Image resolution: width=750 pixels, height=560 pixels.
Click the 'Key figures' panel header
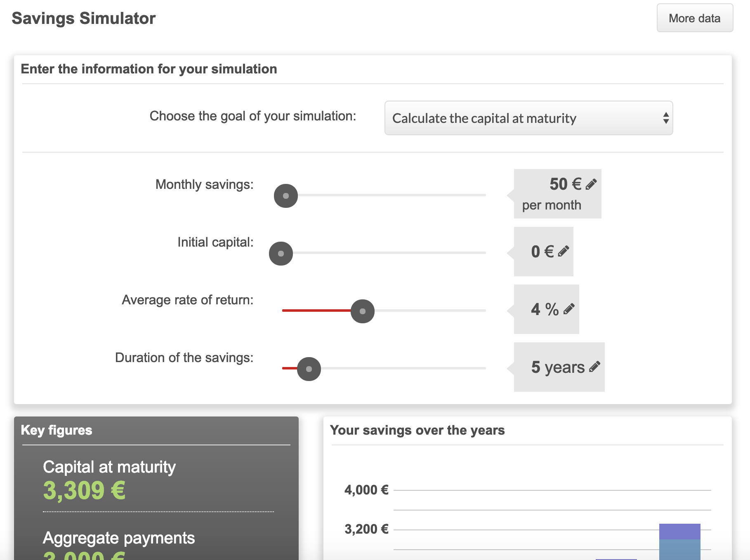[x=57, y=430]
